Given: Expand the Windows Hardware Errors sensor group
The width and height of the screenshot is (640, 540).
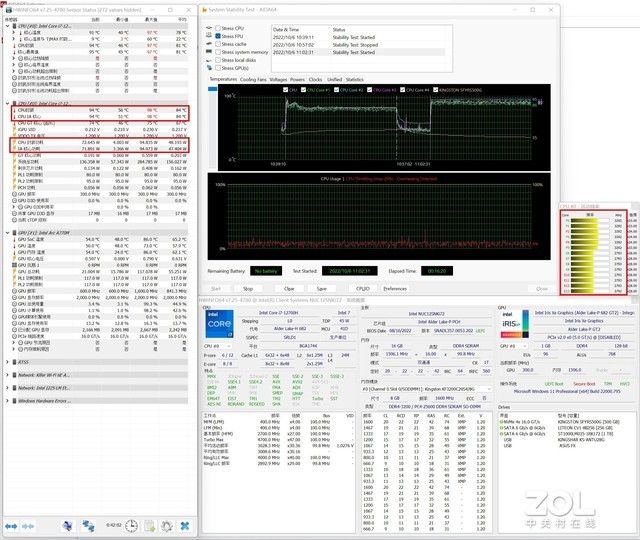Looking at the screenshot, I should pos(5,400).
